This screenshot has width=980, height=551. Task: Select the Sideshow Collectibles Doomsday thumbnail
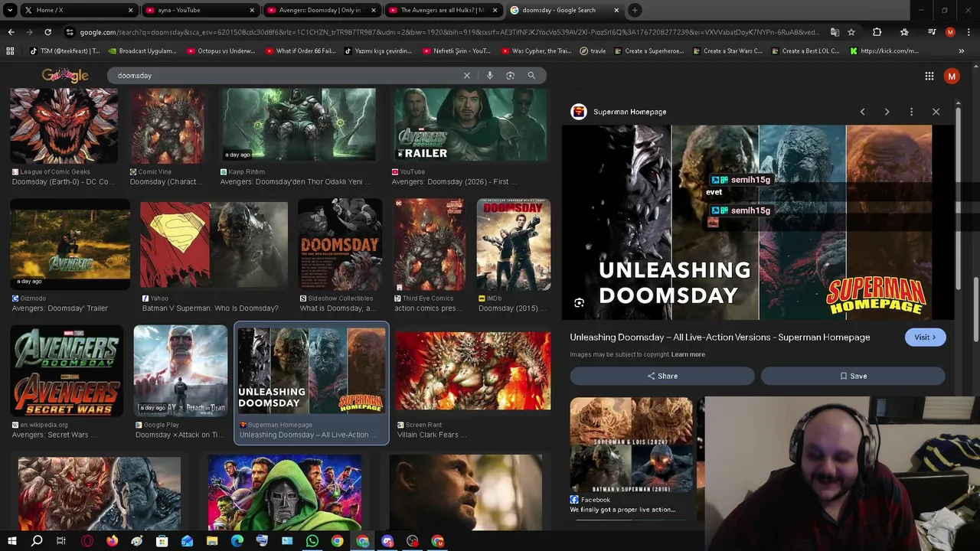[340, 245]
